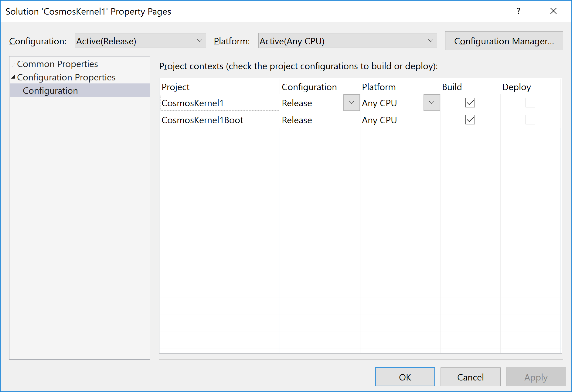Image resolution: width=572 pixels, height=392 pixels.
Task: Open the Configuration Manager
Action: 504,41
